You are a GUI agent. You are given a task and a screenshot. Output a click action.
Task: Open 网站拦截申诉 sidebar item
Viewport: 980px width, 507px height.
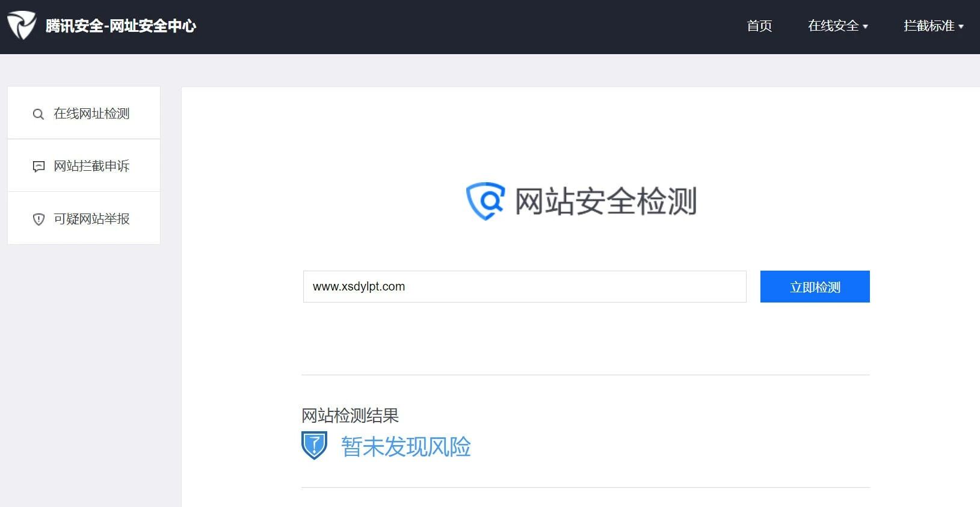[84, 165]
